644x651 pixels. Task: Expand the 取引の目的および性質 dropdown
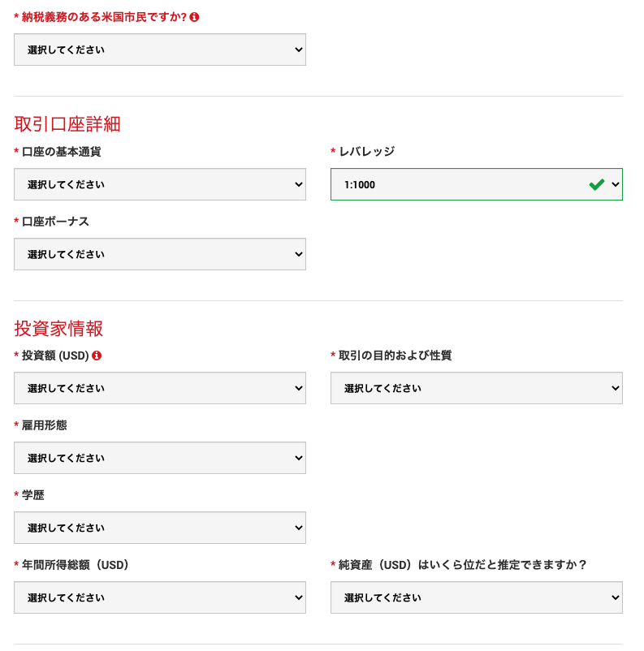(477, 388)
